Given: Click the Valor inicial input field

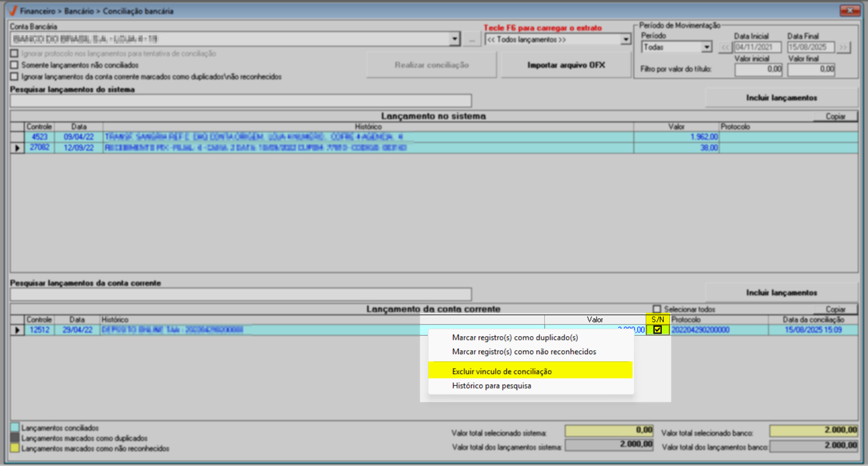Looking at the screenshot, I should pos(758,69).
